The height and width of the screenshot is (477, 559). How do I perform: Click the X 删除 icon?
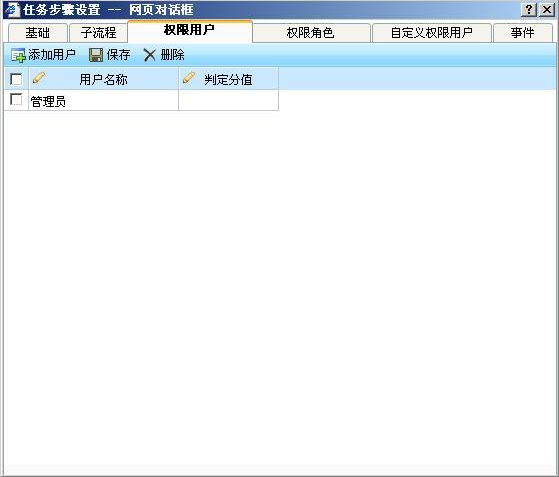click(x=149, y=55)
